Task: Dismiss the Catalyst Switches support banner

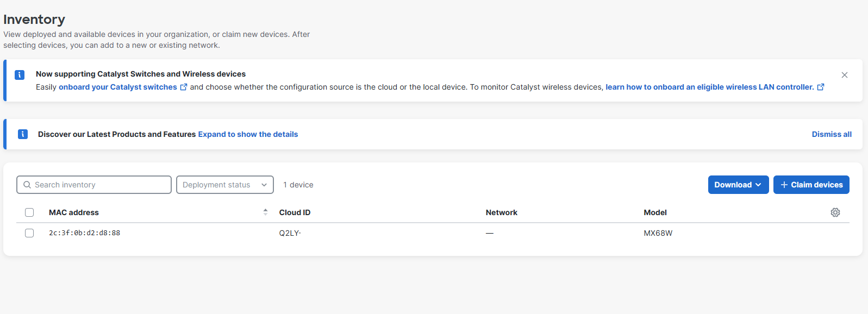Action: pos(845,75)
